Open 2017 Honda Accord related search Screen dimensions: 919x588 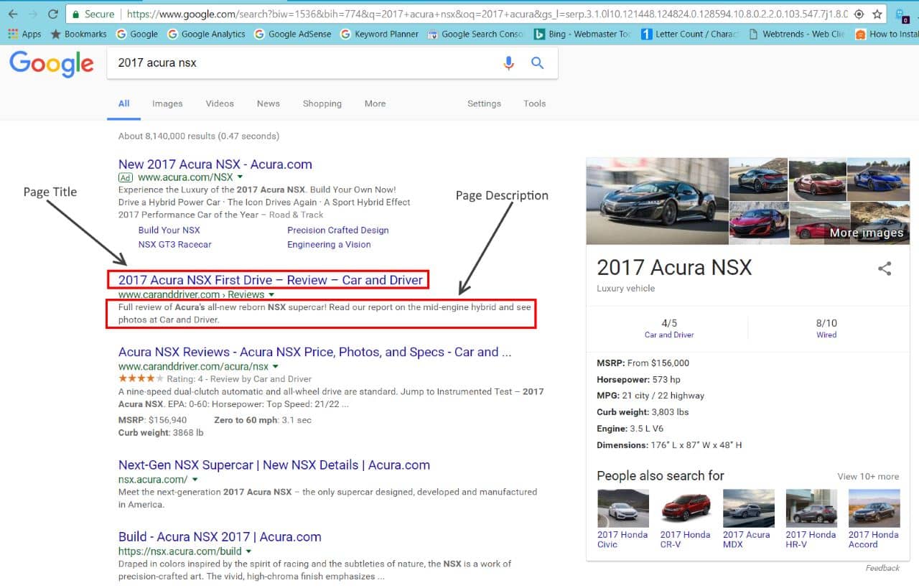tap(874, 519)
